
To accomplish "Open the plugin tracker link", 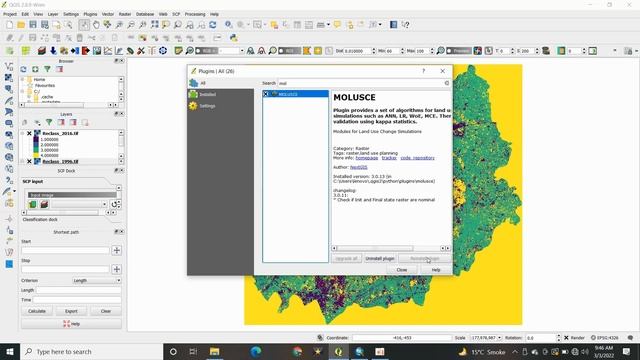I will 389,158.
